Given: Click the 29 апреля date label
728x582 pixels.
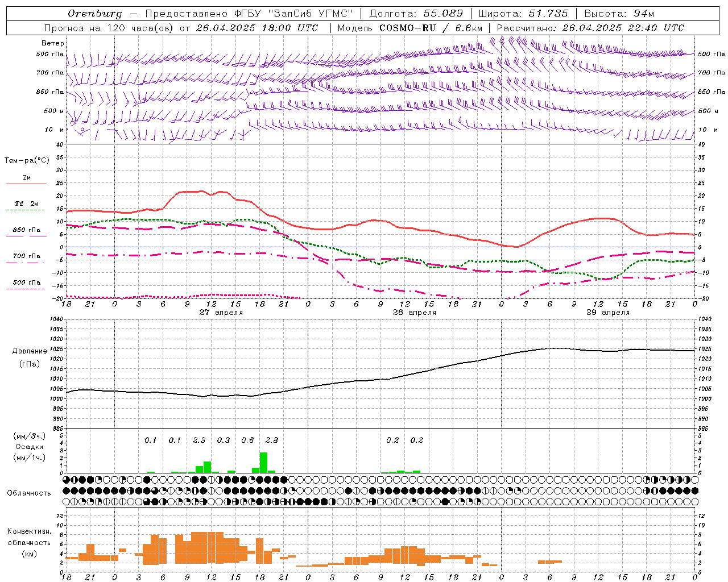Looking at the screenshot, I should (x=608, y=312).
